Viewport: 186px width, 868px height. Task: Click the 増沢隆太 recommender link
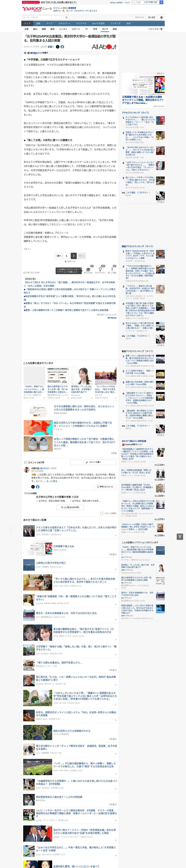click(34, 53)
